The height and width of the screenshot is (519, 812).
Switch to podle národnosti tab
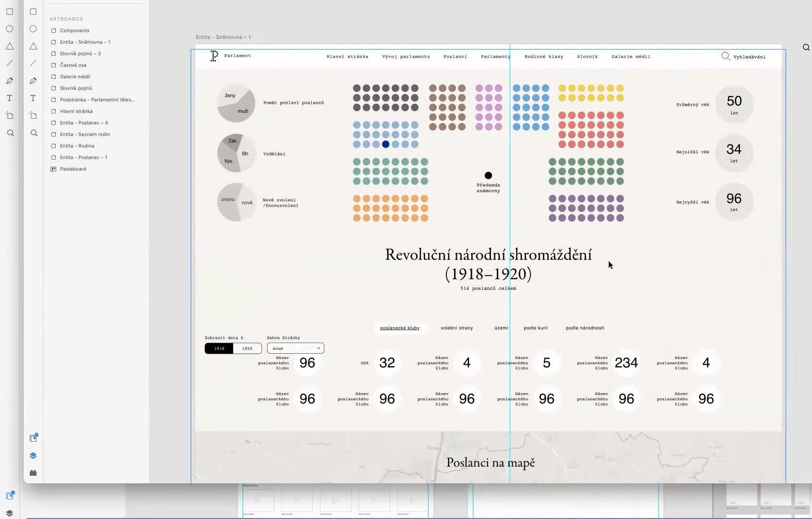pyautogui.click(x=585, y=328)
